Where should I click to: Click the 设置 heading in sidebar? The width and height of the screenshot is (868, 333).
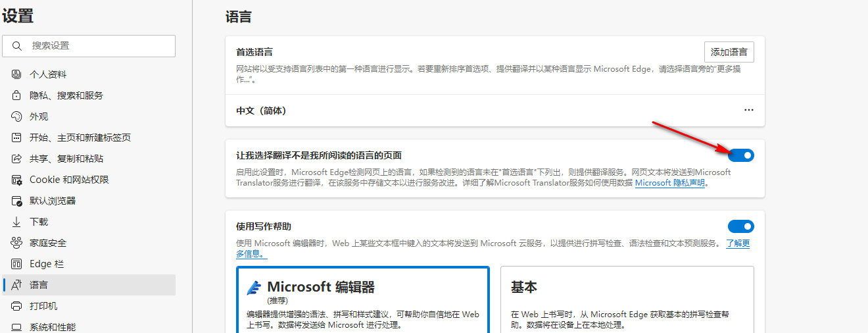tap(18, 16)
